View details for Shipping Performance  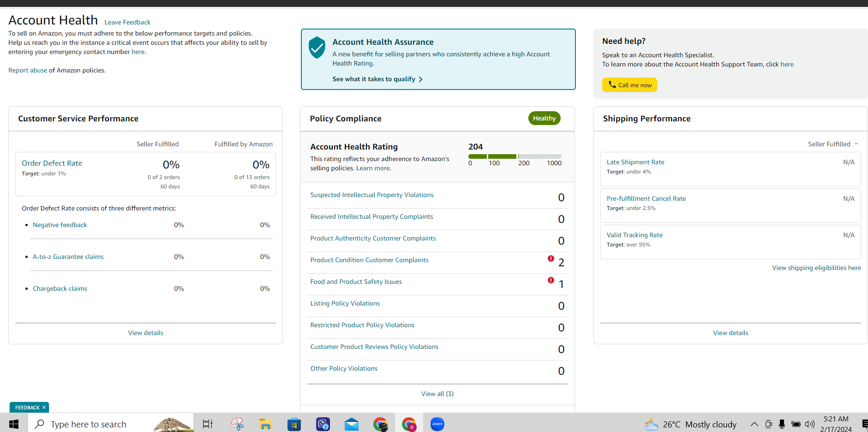pyautogui.click(x=730, y=333)
